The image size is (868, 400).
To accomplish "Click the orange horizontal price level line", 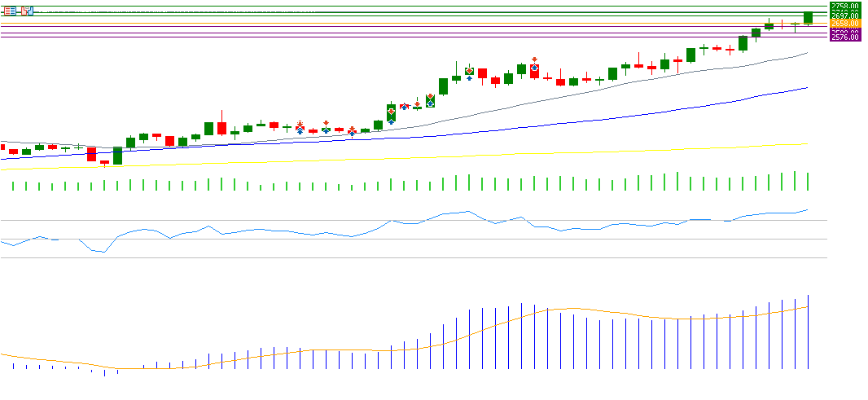I will click(407, 24).
